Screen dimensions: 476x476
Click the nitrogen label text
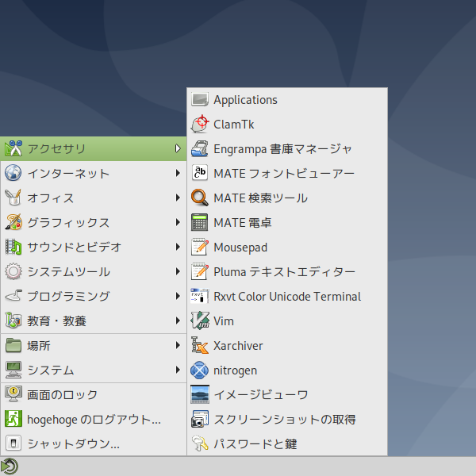236,371
